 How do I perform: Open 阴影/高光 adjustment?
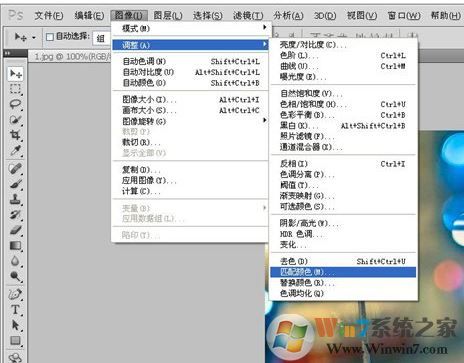pyautogui.click(x=343, y=223)
